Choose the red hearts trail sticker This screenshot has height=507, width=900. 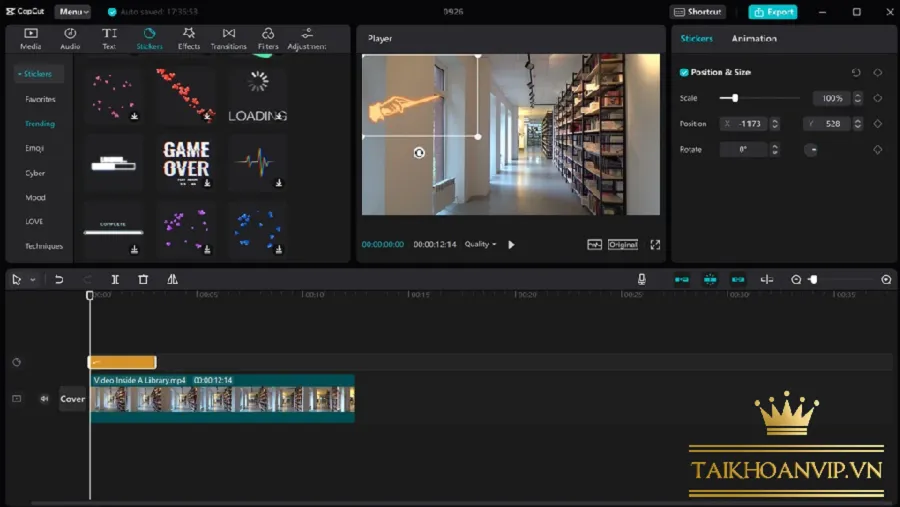click(x=185, y=95)
